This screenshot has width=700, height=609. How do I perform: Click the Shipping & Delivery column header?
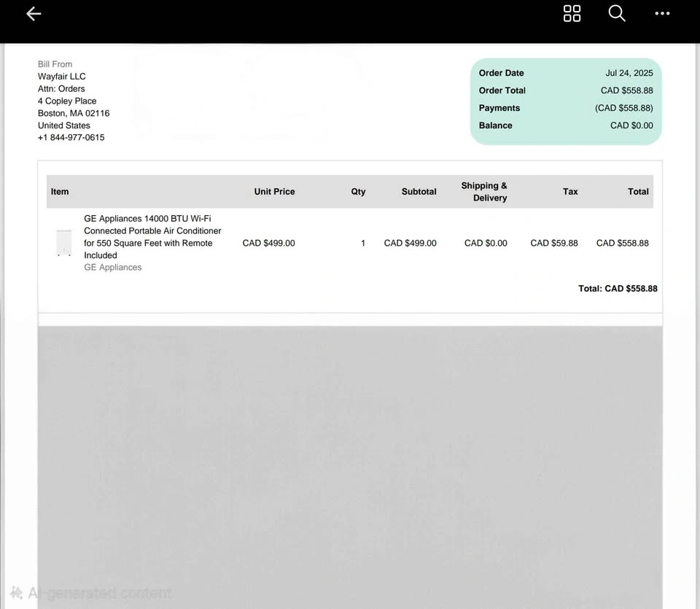484,192
